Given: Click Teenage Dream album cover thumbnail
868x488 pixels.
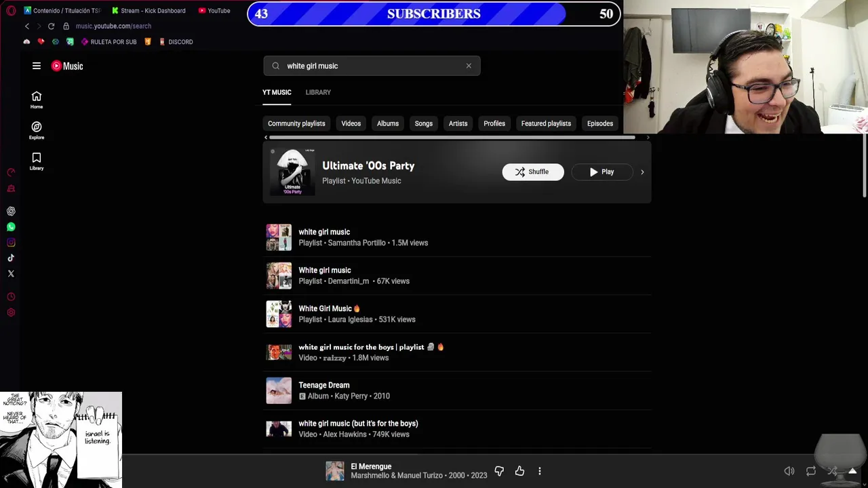Looking at the screenshot, I should tap(279, 390).
